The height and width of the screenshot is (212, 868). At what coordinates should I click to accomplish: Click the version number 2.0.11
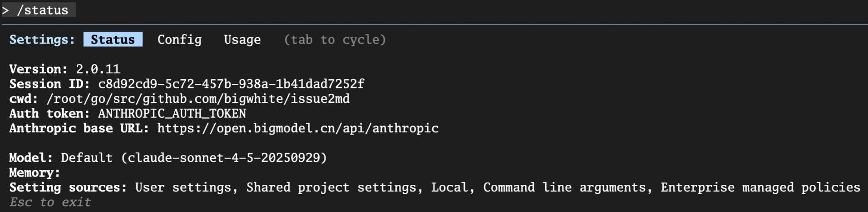click(x=98, y=69)
